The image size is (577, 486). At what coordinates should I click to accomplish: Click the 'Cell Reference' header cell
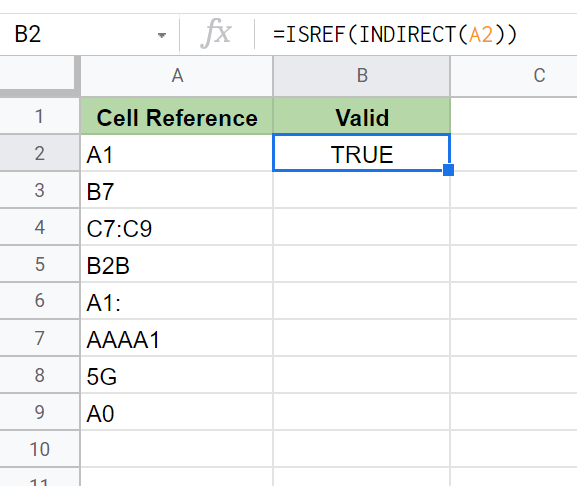[x=177, y=116]
